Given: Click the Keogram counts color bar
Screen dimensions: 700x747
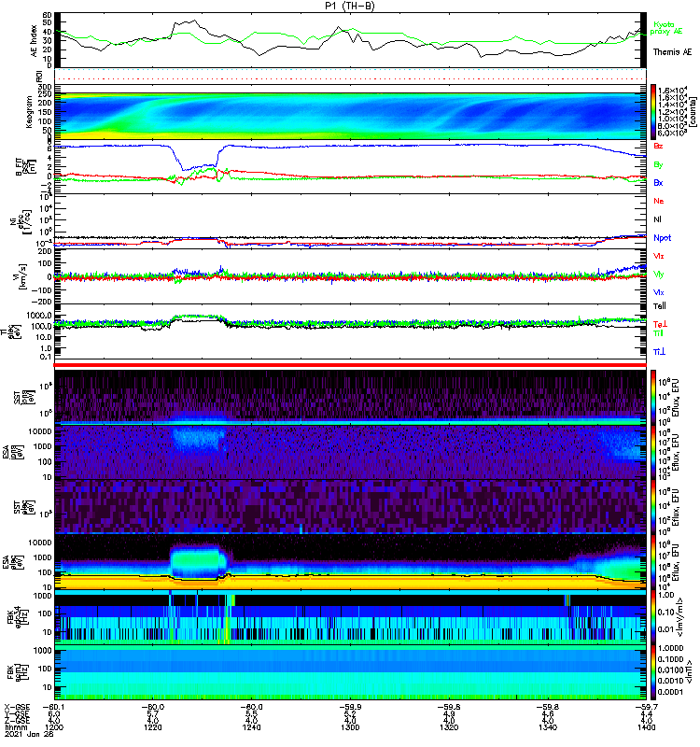Looking at the screenshot, I should coord(653,112).
